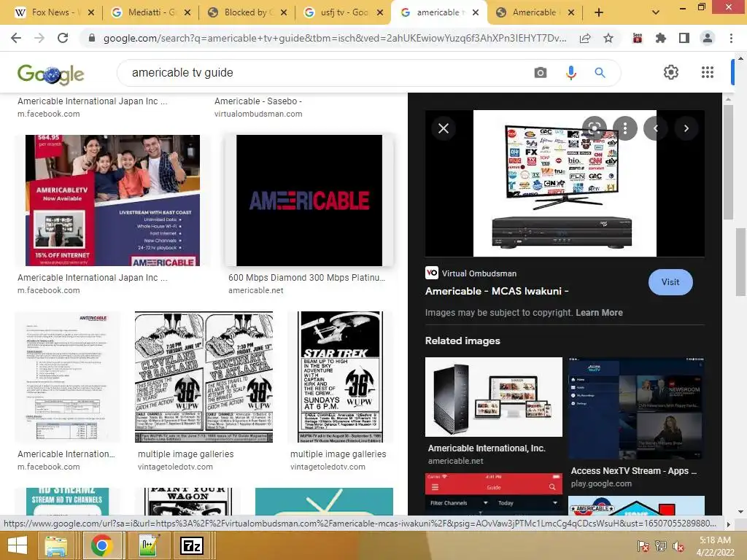The height and width of the screenshot is (560, 747).
Task: Bookmark this tab with star icon
Action: [x=608, y=38]
